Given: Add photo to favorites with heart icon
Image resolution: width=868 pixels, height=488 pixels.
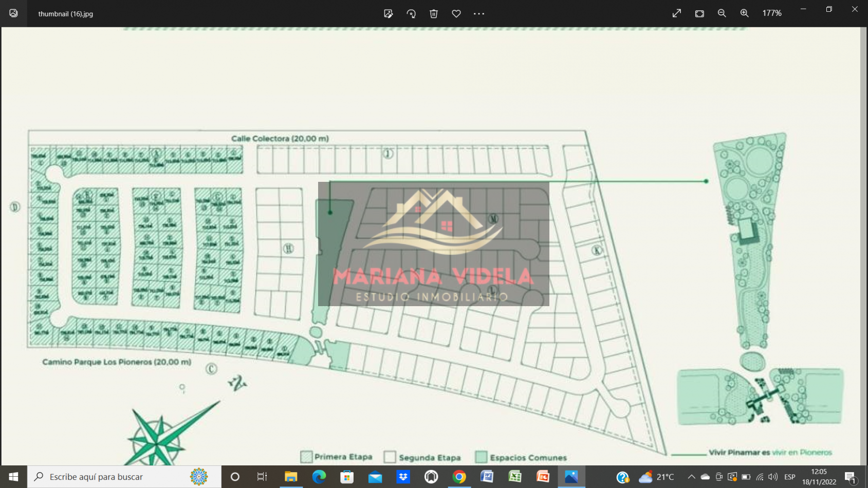Looking at the screenshot, I should [456, 14].
